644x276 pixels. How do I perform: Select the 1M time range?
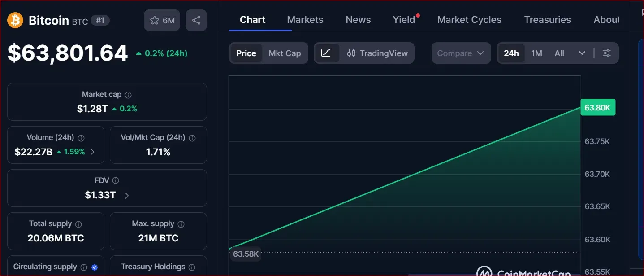tap(537, 53)
